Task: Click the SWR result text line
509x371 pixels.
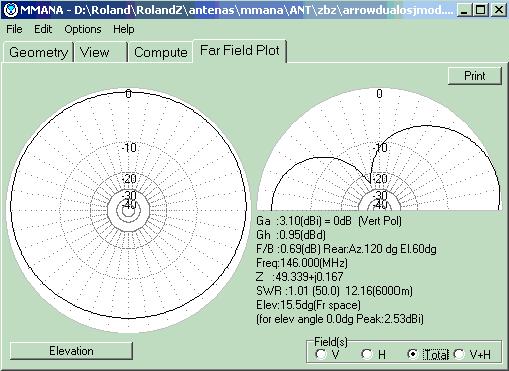Action: 334,291
